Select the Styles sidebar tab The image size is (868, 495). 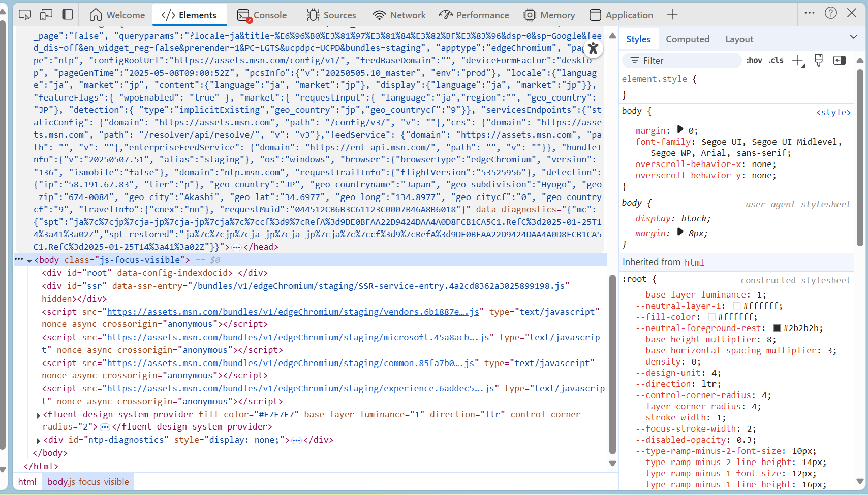638,39
